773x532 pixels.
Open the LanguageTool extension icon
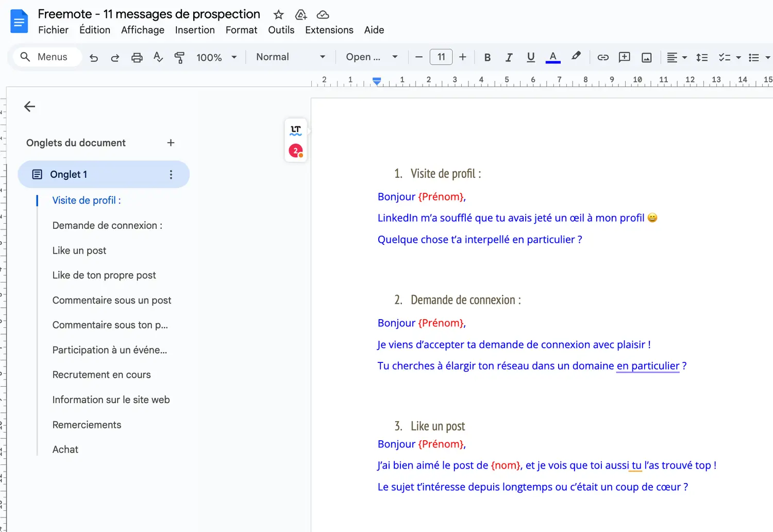[296, 130]
